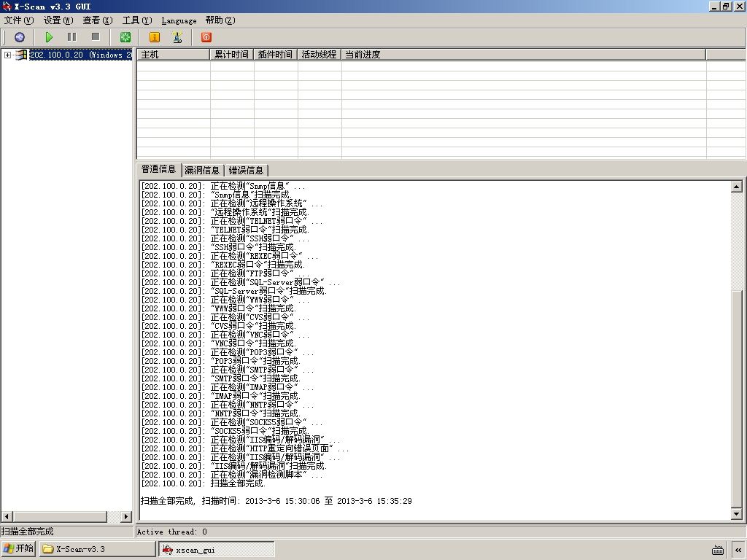Click the 累计时间 column header
The height and width of the screenshot is (560, 747).
(x=231, y=55)
